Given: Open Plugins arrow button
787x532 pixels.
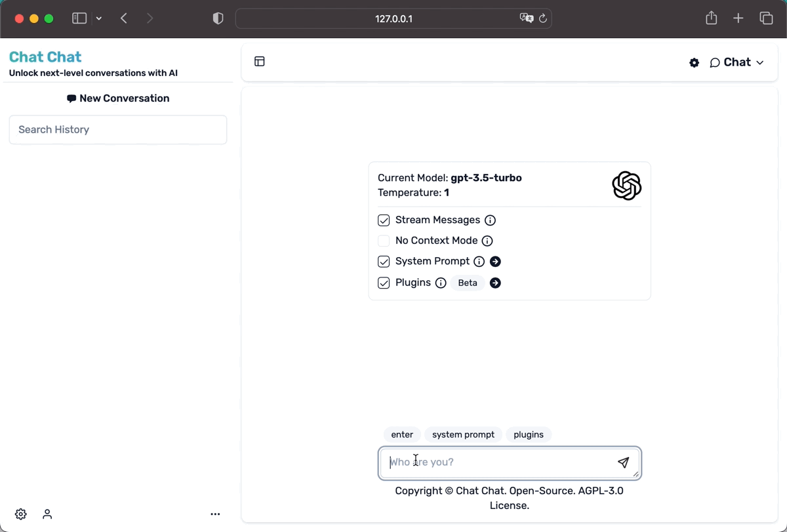Looking at the screenshot, I should pyautogui.click(x=496, y=283).
